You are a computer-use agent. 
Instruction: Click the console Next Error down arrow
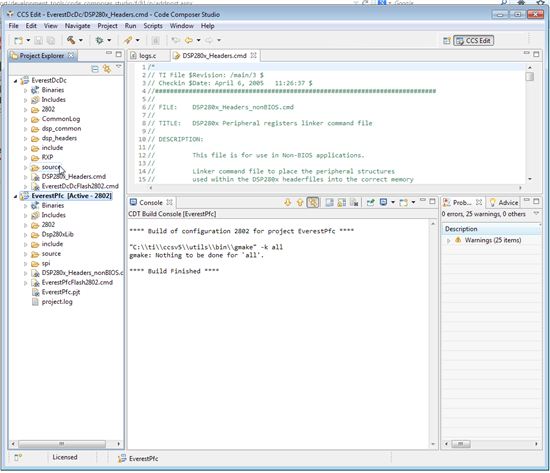coord(288,202)
